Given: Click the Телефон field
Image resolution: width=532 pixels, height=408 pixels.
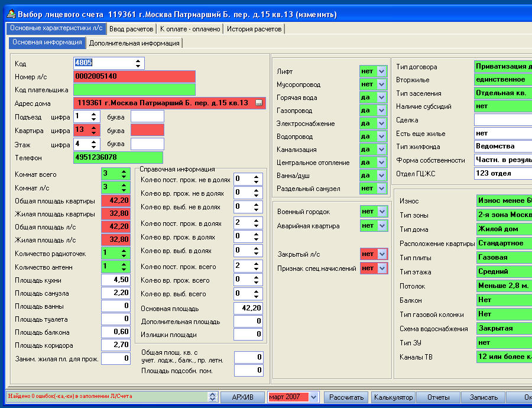Looking at the screenshot, I should pyautogui.click(x=118, y=157).
